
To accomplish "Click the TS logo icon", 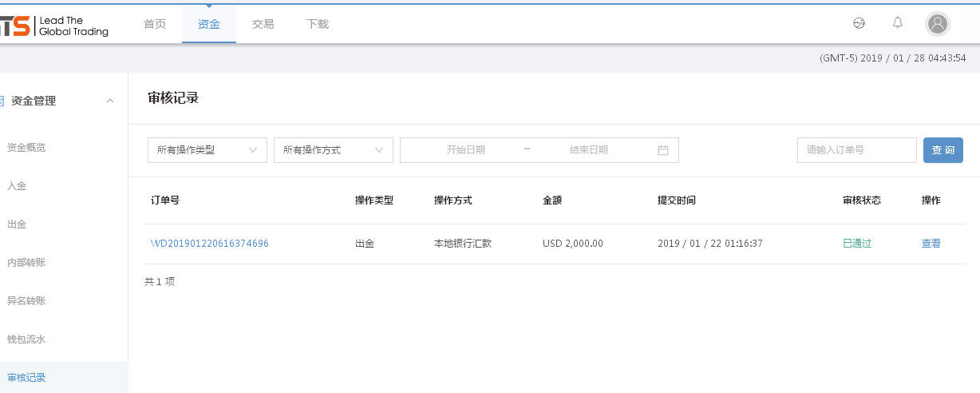I will point(15,26).
